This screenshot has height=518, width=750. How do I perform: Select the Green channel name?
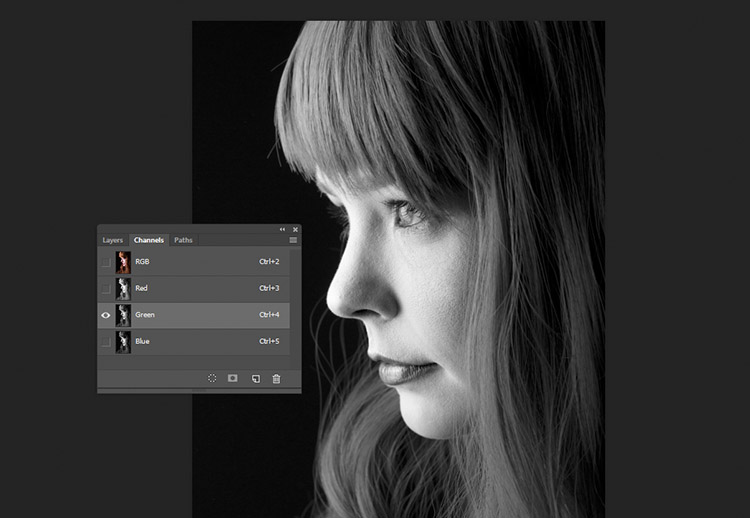[x=144, y=315]
